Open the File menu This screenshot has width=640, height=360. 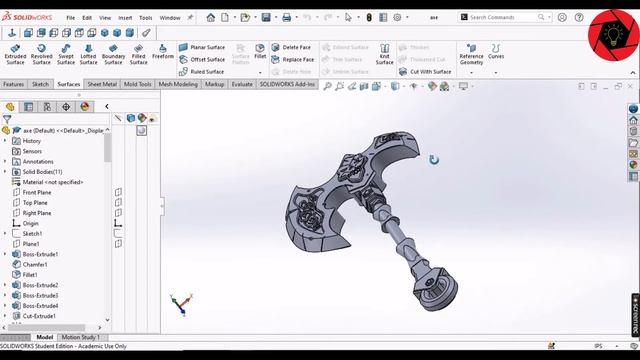coord(71,18)
